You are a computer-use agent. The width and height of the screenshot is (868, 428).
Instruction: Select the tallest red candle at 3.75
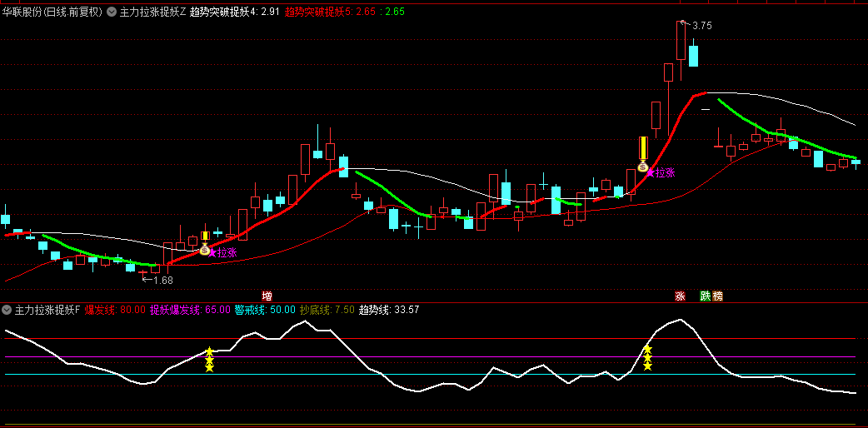681,40
